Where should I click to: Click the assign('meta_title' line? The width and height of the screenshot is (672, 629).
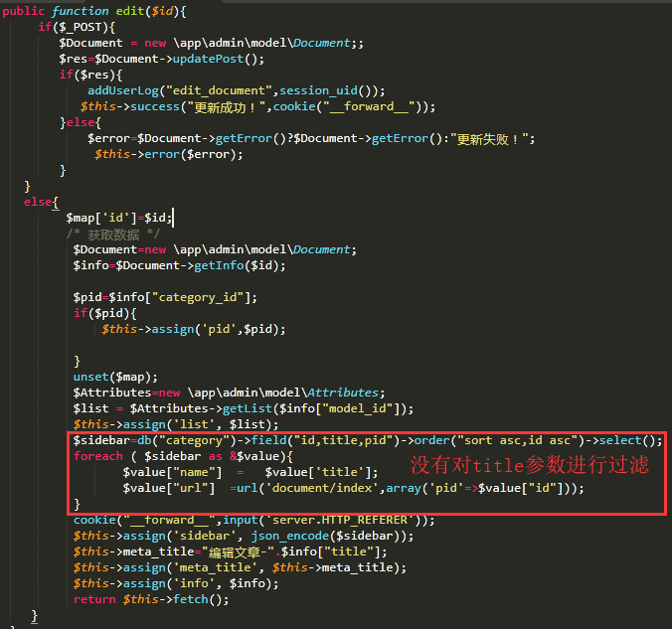tap(240, 567)
